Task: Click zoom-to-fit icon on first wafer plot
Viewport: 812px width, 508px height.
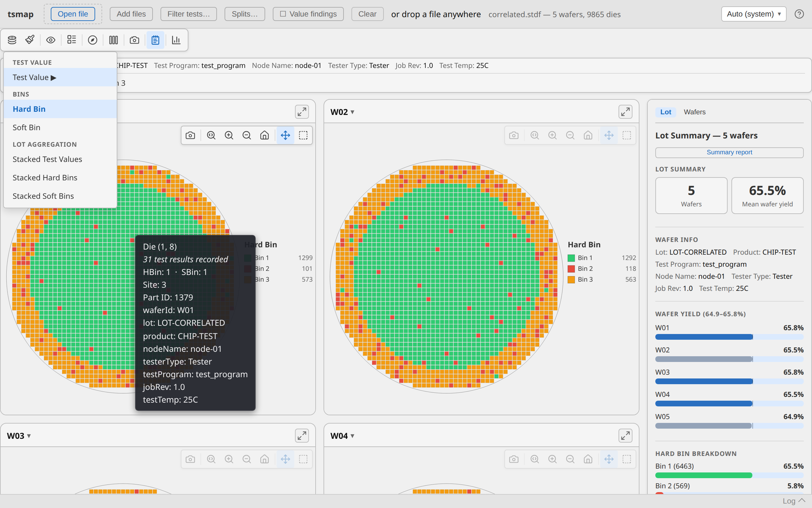Action: (211, 135)
